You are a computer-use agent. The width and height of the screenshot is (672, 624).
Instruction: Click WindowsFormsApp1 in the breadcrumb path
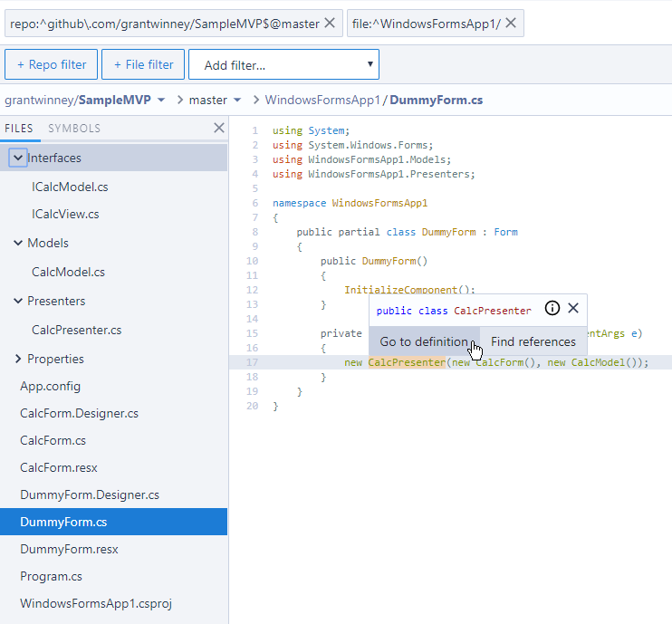pyautogui.click(x=322, y=100)
